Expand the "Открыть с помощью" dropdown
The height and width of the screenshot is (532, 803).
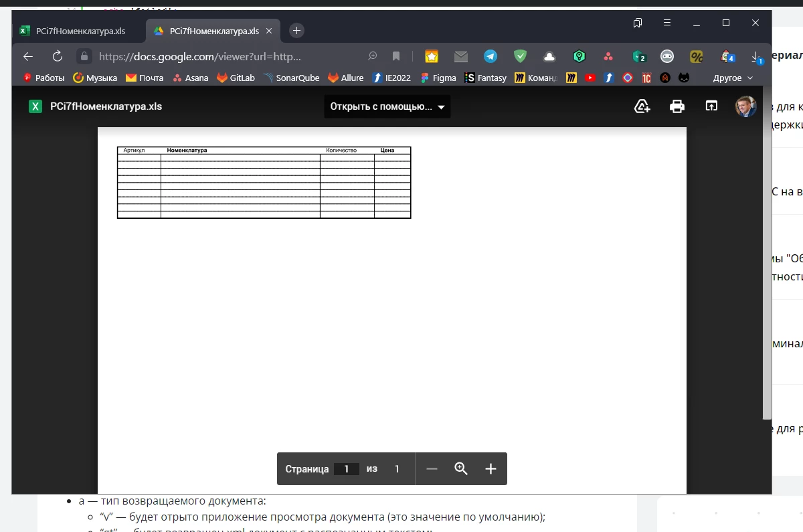pos(387,106)
